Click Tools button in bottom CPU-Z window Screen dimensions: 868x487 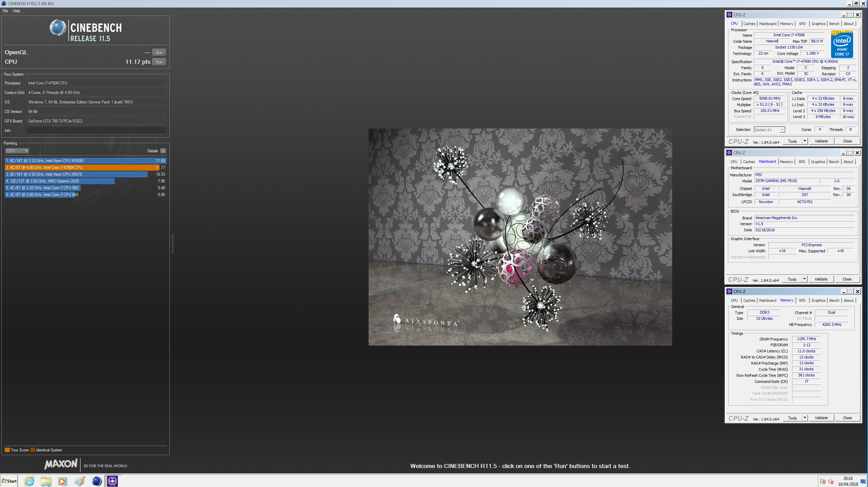(792, 418)
